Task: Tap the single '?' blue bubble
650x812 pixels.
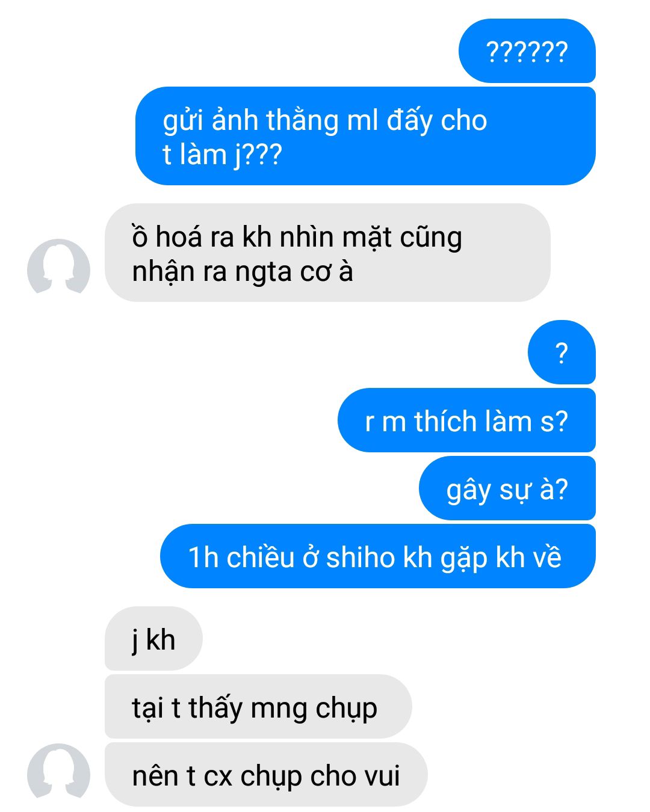Action: coord(562,352)
